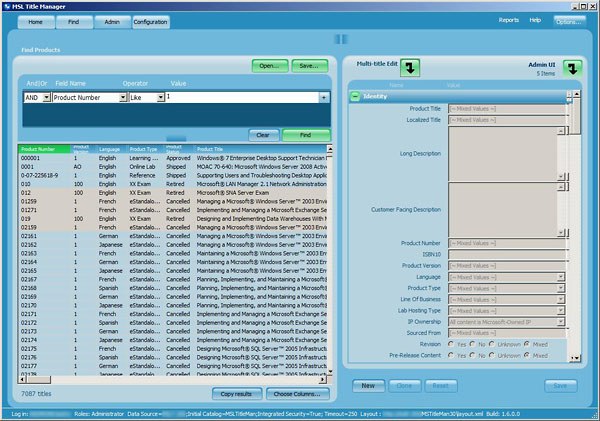600x421 pixels.
Task: Sort by Product Number column header
Action: [x=44, y=149]
